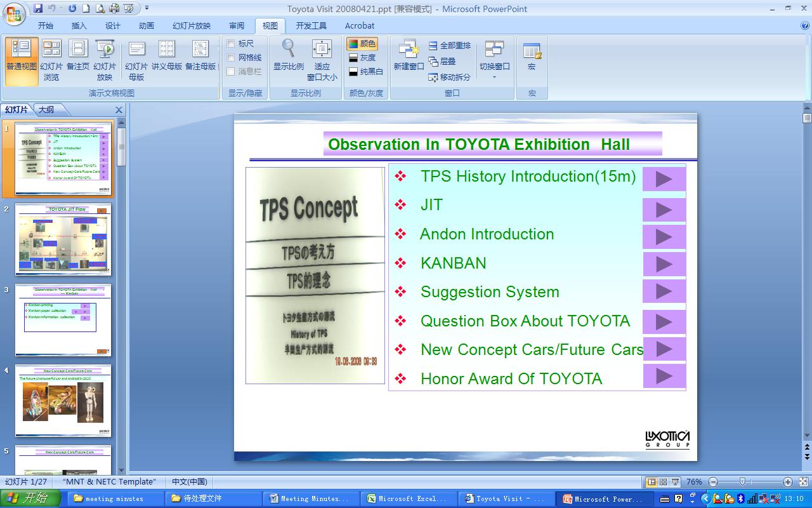Click 适应窗口大小 fit to window

pos(322,61)
